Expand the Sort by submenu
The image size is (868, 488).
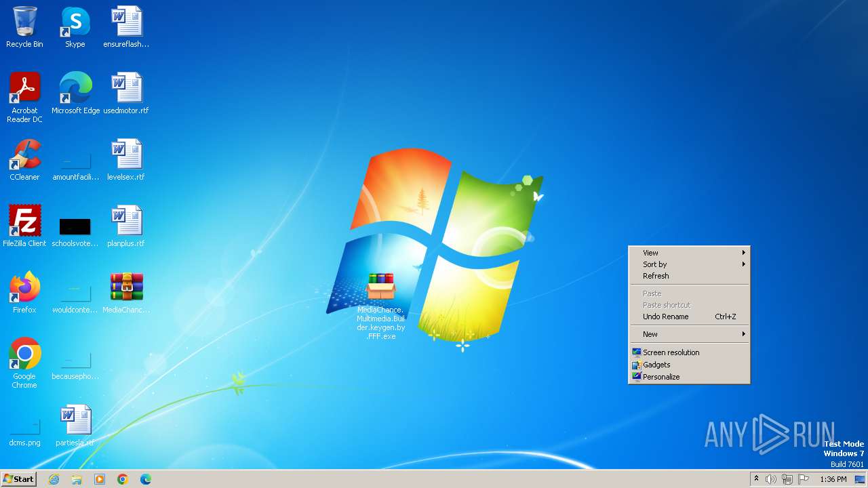click(x=689, y=264)
